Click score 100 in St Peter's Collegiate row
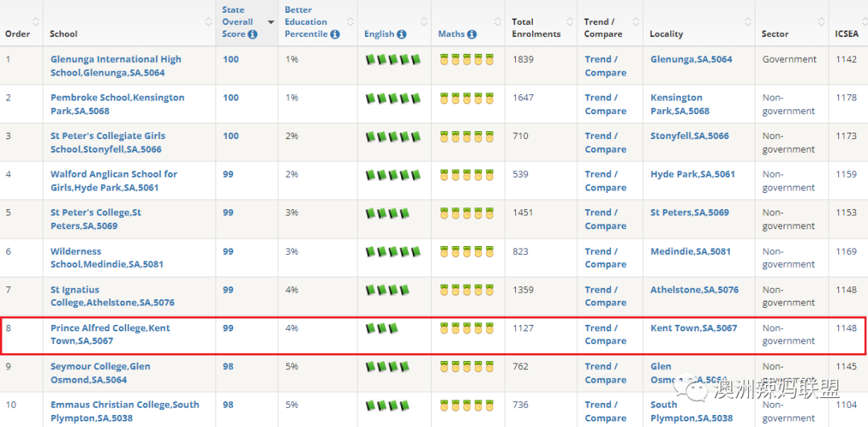 coord(231,136)
